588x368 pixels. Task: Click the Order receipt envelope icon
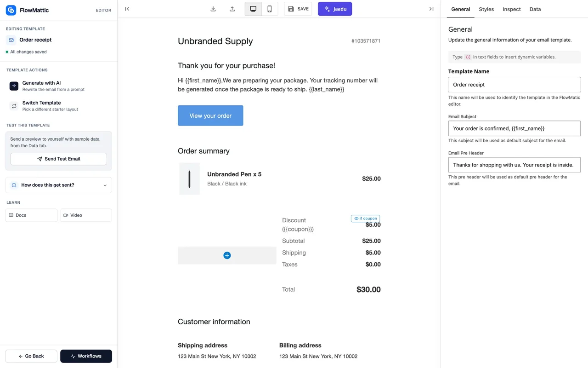11,40
